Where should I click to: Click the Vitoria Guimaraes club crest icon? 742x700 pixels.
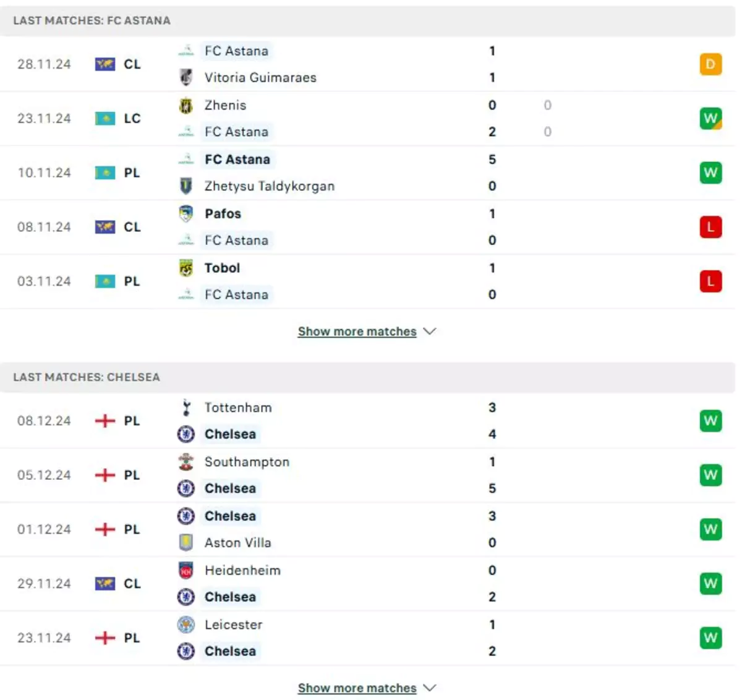[185, 77]
